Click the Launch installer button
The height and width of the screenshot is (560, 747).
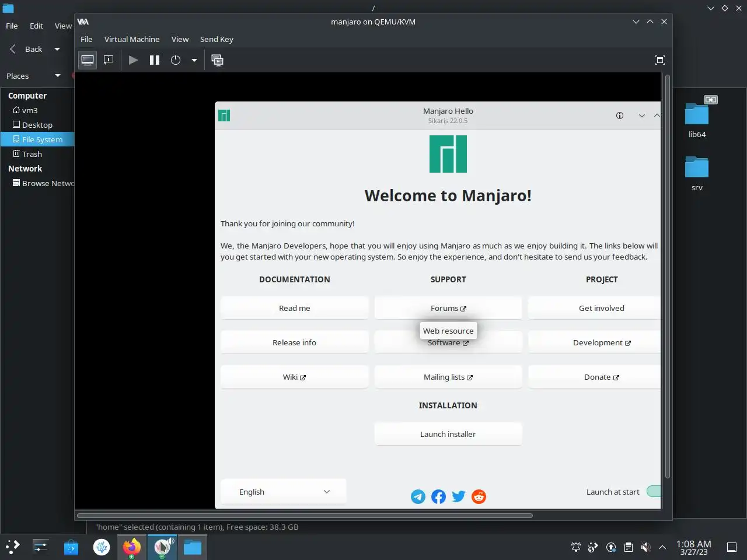[x=448, y=434]
